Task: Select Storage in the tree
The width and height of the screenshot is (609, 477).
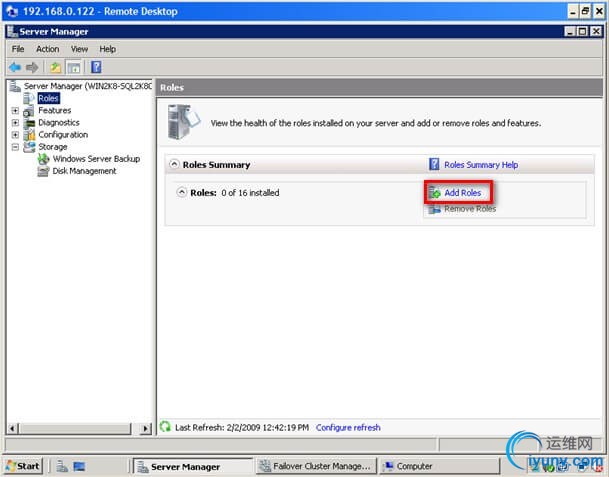Action: [53, 147]
